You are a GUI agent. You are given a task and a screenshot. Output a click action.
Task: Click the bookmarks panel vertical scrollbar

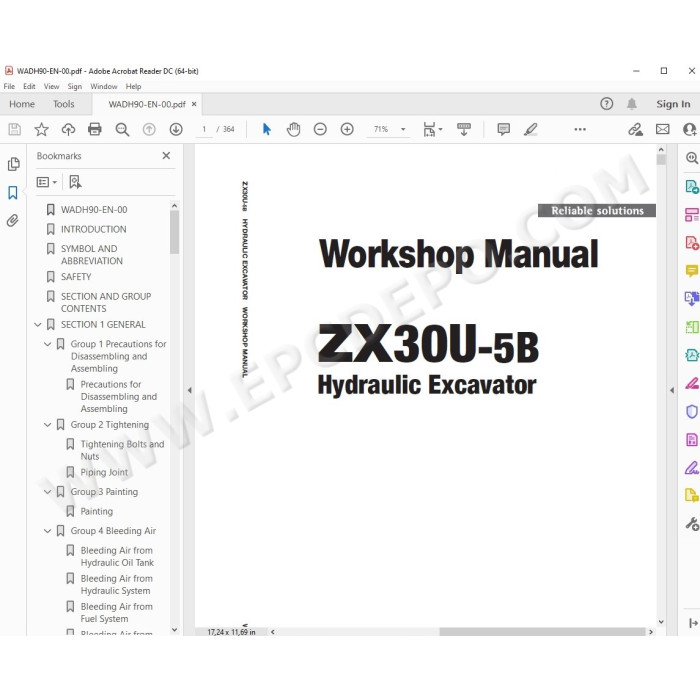[175, 232]
